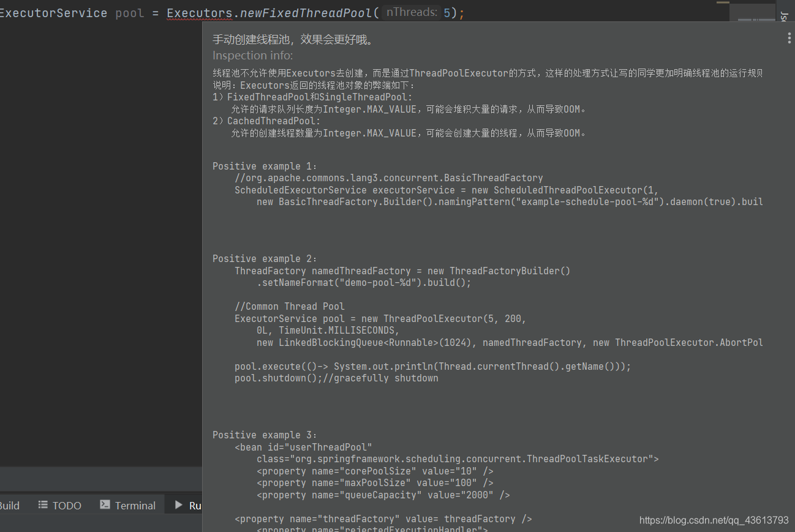Click the 'Positive example 3:' heading
Image resolution: width=795 pixels, height=532 pixels.
pyautogui.click(x=265, y=435)
